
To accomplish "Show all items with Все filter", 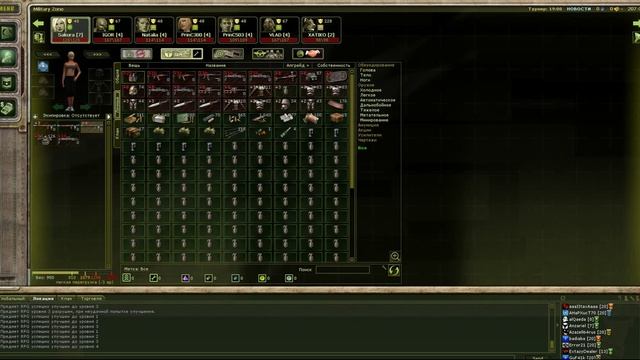I will (x=362, y=148).
